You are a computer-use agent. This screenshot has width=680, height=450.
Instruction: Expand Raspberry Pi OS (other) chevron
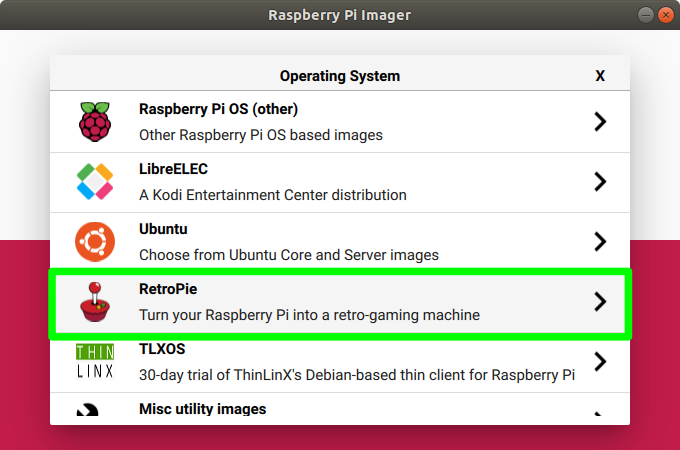click(600, 122)
